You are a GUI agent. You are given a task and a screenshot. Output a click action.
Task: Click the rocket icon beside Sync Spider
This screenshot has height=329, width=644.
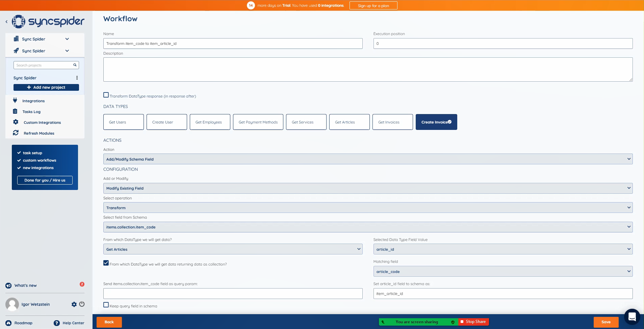(x=16, y=51)
